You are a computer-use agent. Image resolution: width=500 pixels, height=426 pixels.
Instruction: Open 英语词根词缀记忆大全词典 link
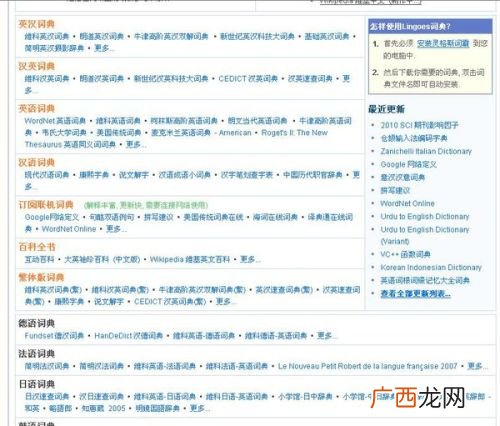tap(425, 281)
